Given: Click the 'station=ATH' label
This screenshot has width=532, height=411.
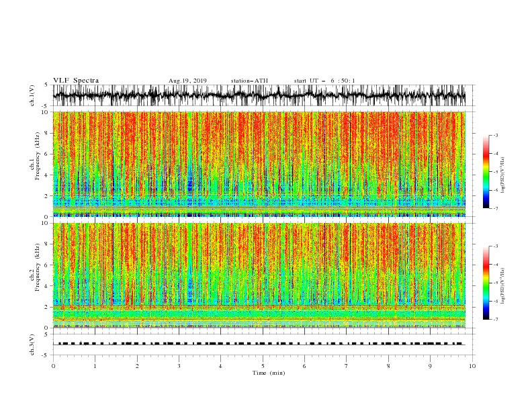Looking at the screenshot, I should [x=249, y=81].
